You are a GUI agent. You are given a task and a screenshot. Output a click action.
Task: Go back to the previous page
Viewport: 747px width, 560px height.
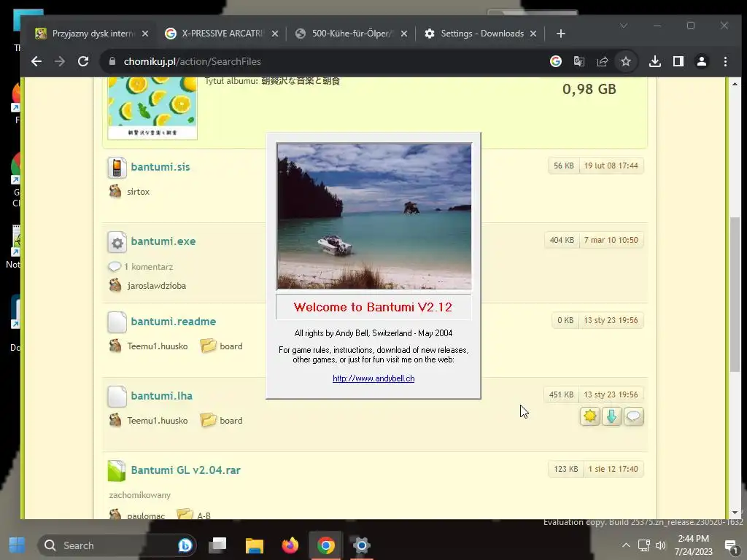point(36,61)
